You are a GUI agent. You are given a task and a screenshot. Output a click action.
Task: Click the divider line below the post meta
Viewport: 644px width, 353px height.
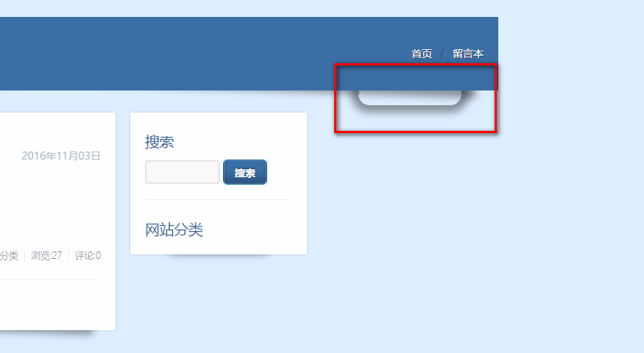pos(50,280)
